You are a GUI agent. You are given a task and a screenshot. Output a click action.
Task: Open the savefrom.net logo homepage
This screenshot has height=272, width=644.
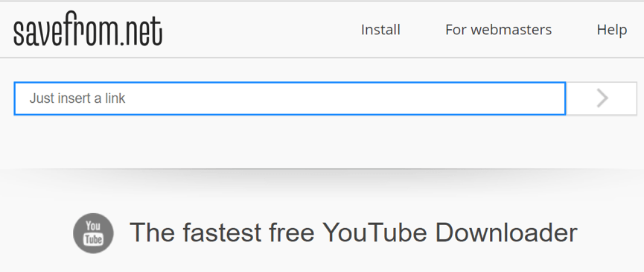pos(88,29)
